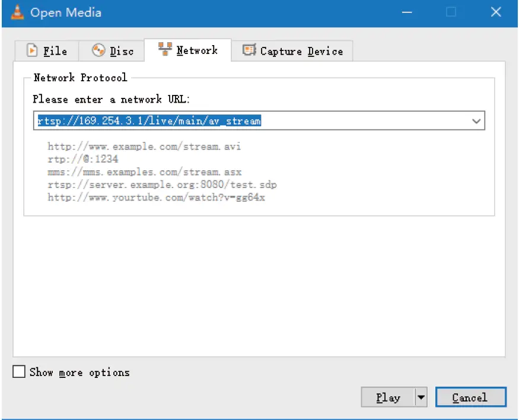Select the Network tab
This screenshot has height=420, width=519.
pyautogui.click(x=188, y=50)
